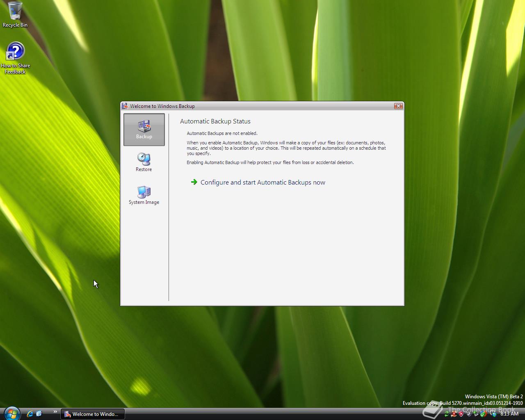The width and height of the screenshot is (525, 420).
Task: Click the Windows Backup title bar icon
Action: pos(125,106)
